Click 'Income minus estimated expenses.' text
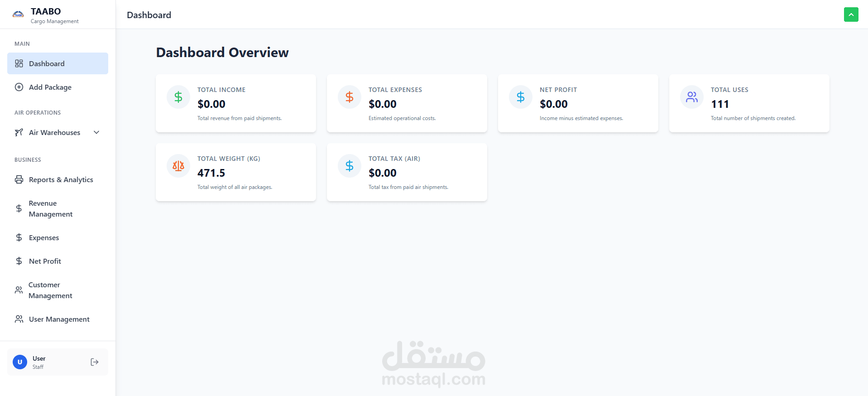This screenshot has height=396, width=868. click(x=581, y=118)
